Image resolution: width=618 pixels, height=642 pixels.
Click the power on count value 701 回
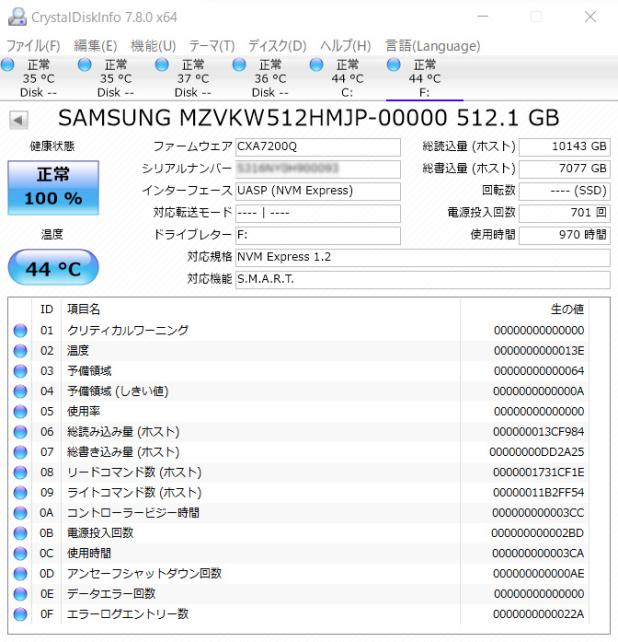click(x=565, y=213)
